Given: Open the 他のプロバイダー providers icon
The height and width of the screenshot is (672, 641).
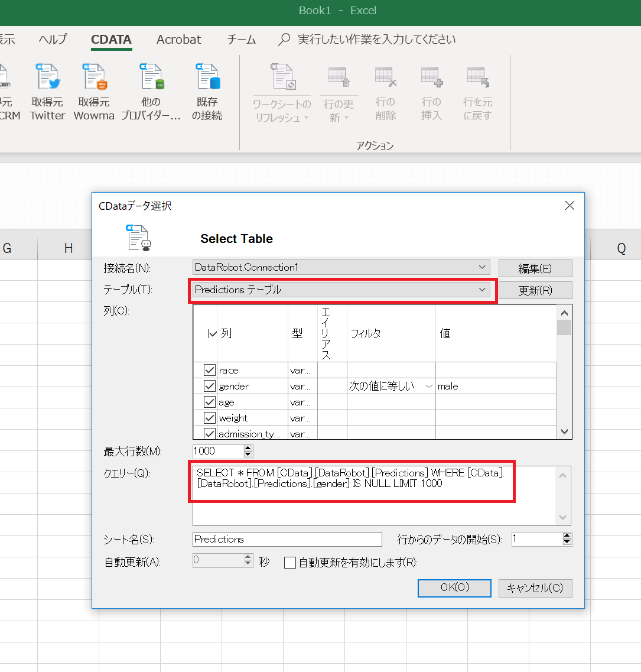Looking at the screenshot, I should tap(151, 77).
